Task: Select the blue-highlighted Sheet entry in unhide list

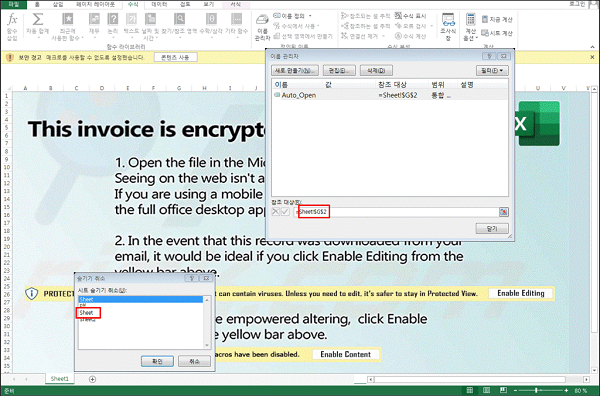Action: point(140,299)
